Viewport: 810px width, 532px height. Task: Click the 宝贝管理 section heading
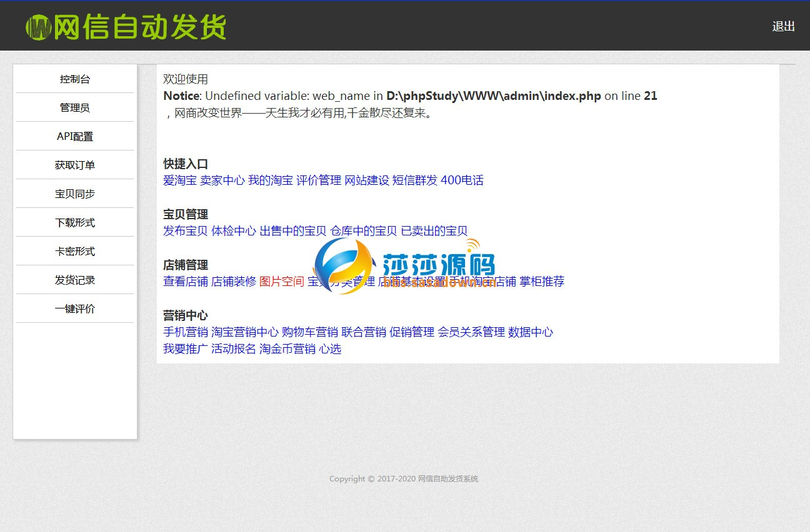pyautogui.click(x=186, y=215)
